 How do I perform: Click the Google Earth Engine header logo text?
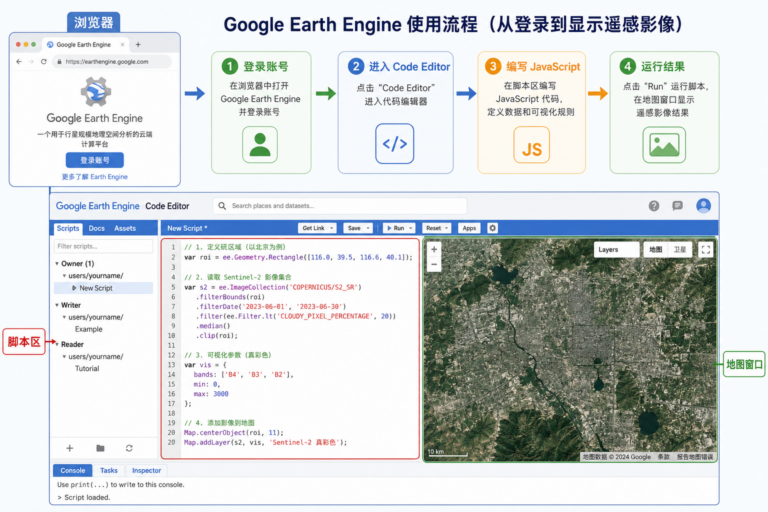[97, 206]
